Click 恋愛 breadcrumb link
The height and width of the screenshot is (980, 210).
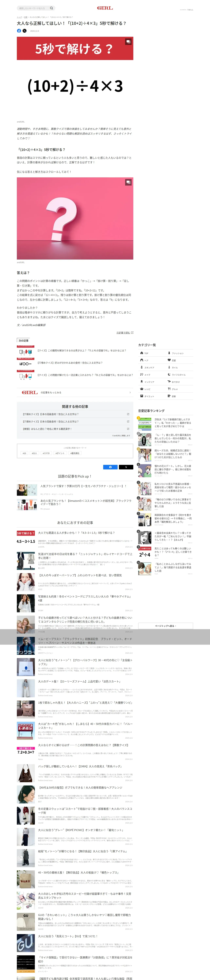pos(26,17)
